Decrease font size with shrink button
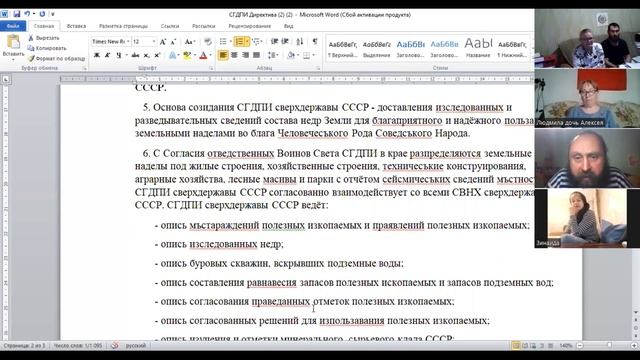The image size is (640, 360). [x=173, y=42]
